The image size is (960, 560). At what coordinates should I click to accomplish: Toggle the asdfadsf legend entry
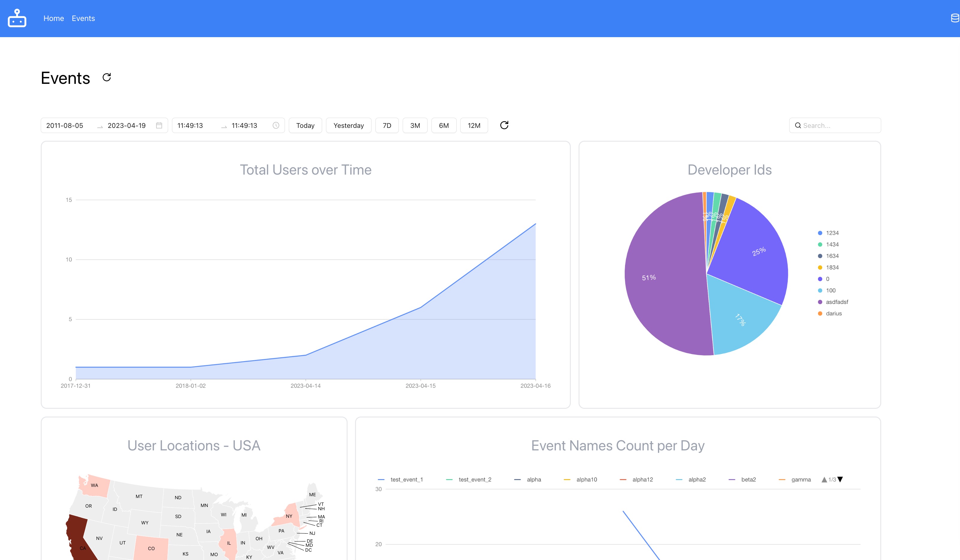click(x=833, y=302)
